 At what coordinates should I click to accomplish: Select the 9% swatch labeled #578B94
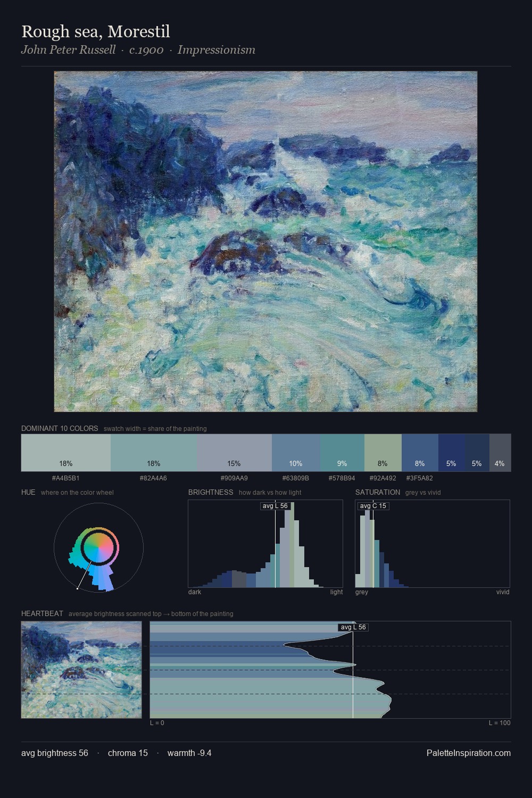[342, 453]
